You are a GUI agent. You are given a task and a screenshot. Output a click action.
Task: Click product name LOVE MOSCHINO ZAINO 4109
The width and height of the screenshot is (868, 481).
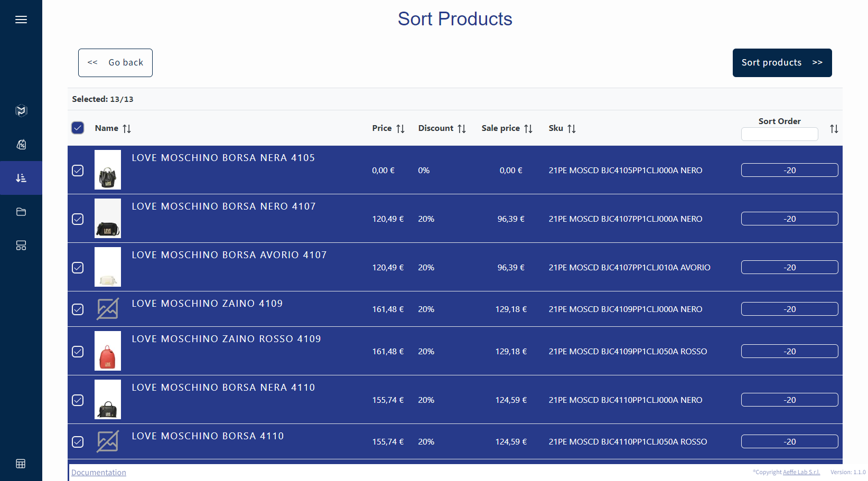(x=207, y=304)
